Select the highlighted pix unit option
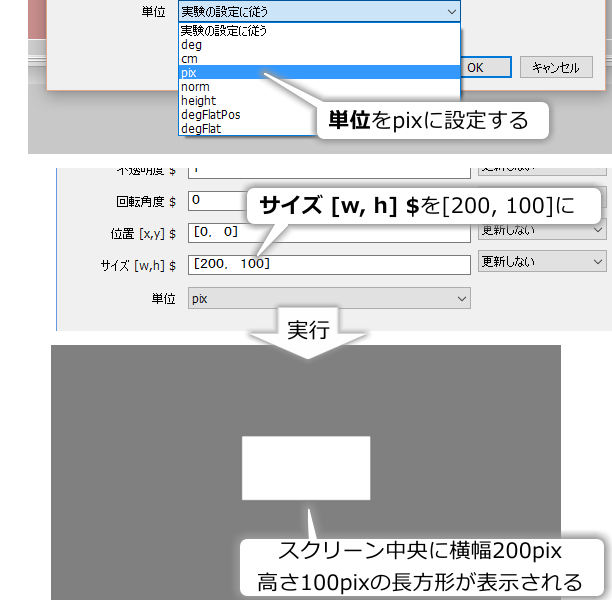 (x=319, y=72)
